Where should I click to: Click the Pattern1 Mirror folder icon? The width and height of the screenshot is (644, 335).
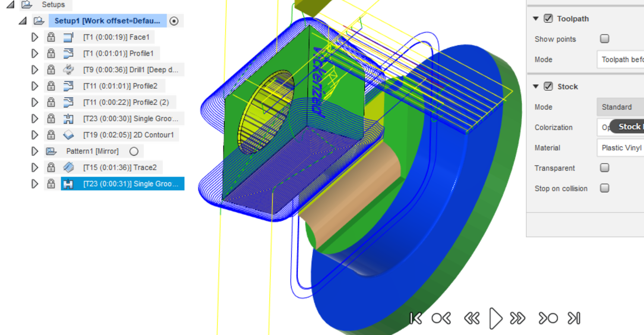pyautogui.click(x=51, y=151)
